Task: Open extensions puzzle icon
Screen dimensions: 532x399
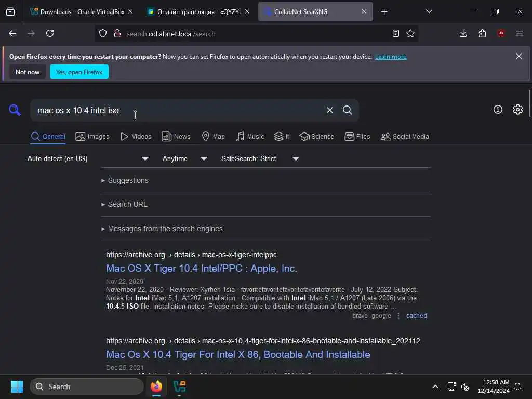Action: pyautogui.click(x=482, y=33)
